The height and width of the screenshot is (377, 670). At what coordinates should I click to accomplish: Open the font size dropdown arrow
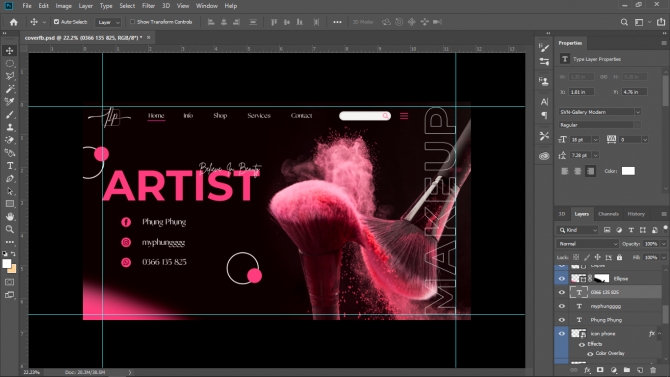point(595,140)
